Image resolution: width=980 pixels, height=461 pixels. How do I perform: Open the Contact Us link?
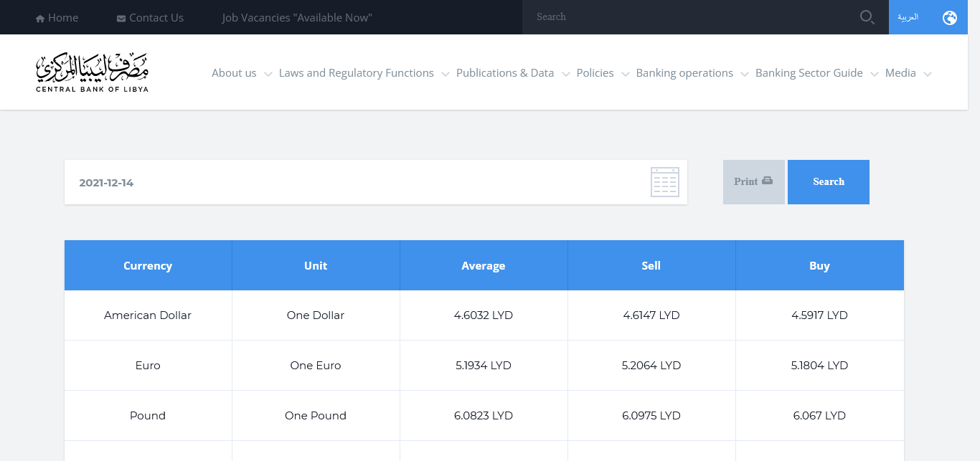click(150, 18)
